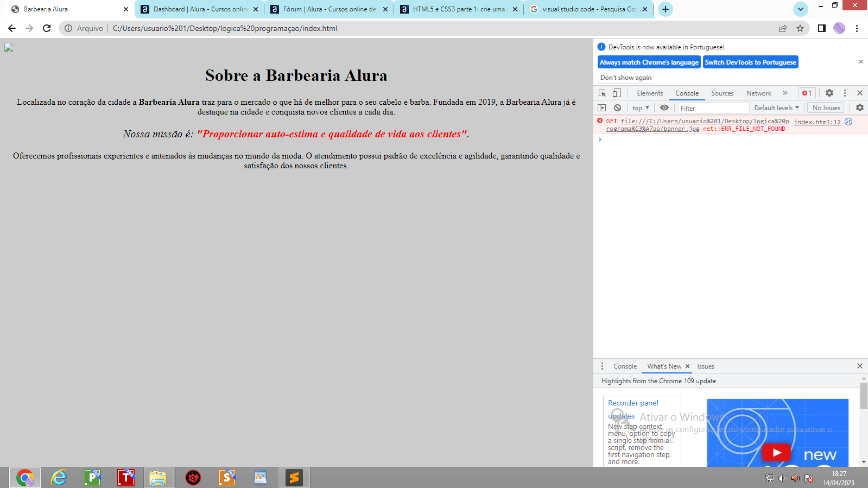Switch to the HTML5 e CSS3 tab

(459, 9)
